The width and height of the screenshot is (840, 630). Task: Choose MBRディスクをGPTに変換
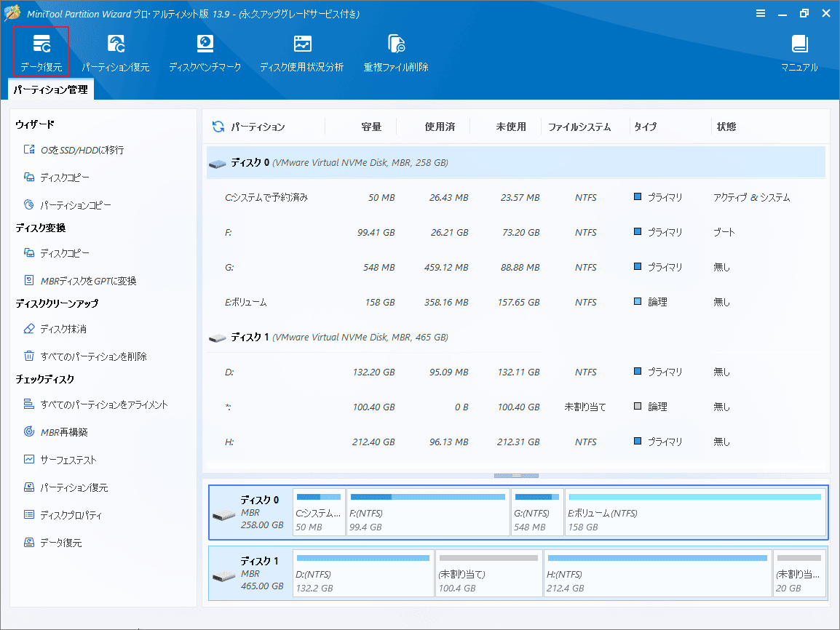(80, 281)
